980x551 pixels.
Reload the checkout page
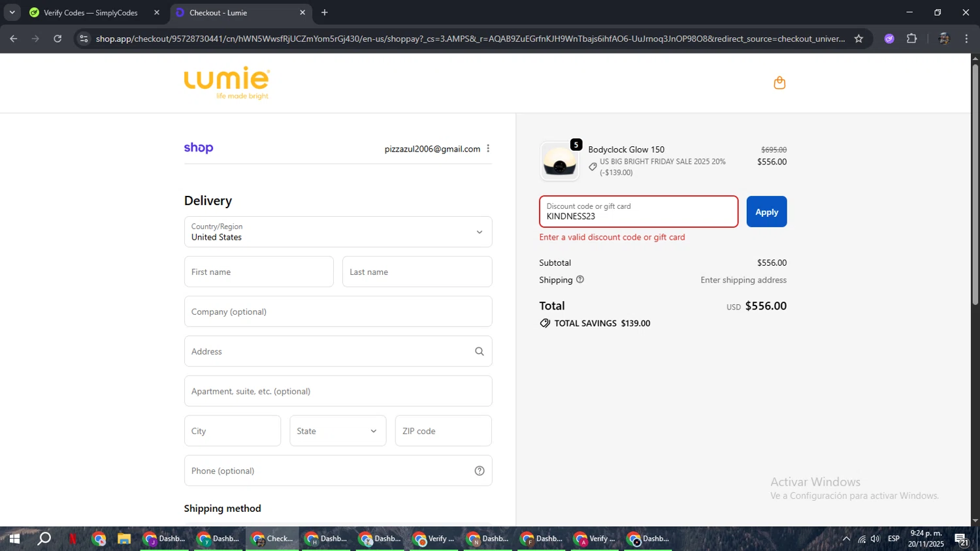[57, 39]
